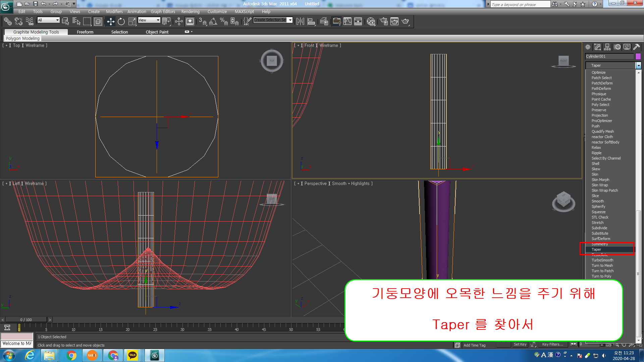Toggle Keyboard Shortcut Override button
The height and width of the screenshot is (362, 644).
pyautogui.click(x=190, y=21)
